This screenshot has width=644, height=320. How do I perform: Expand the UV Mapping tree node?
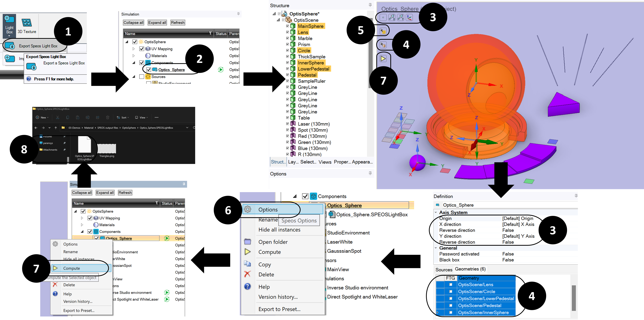(133, 49)
